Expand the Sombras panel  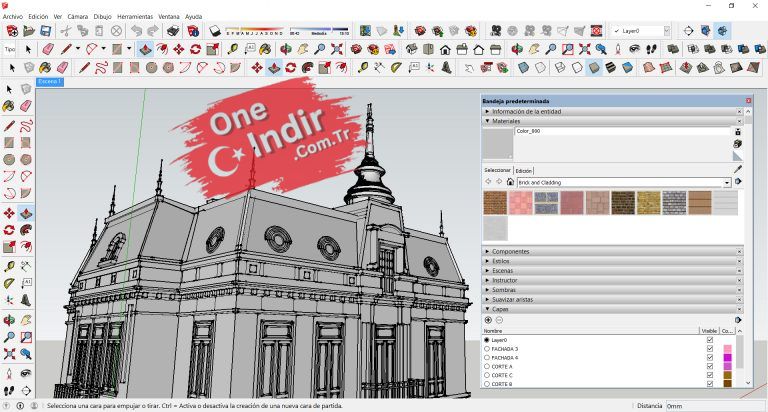click(x=613, y=290)
